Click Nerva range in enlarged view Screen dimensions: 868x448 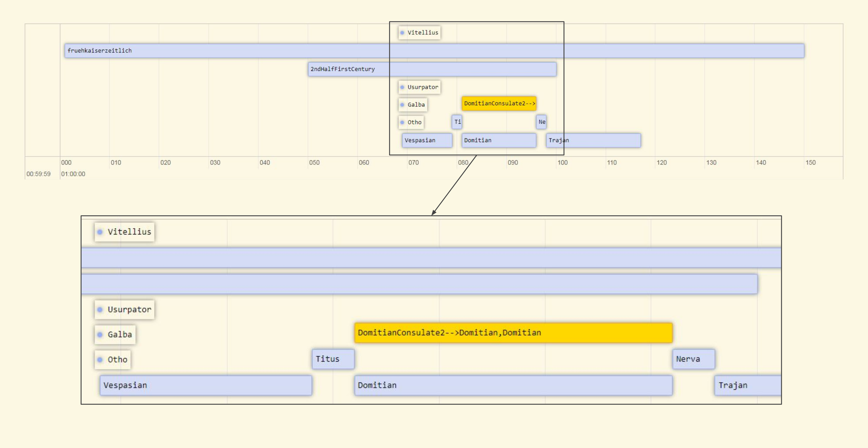(693, 359)
